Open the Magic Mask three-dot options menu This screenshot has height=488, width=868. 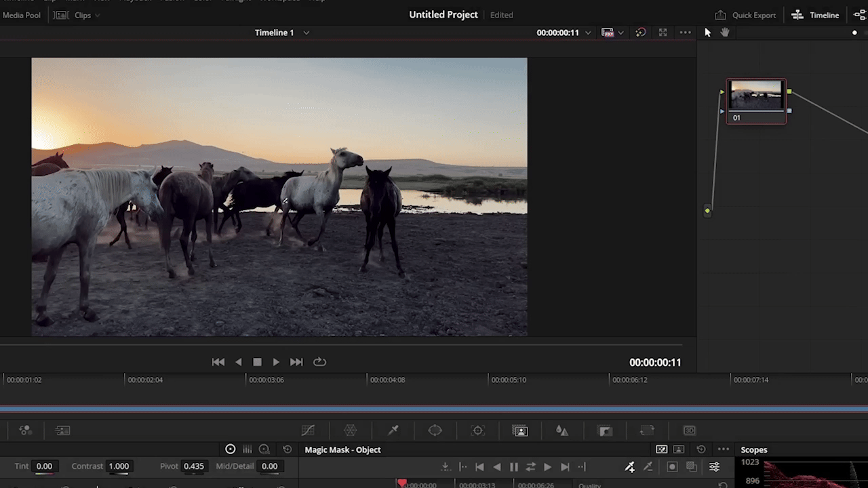724,449
